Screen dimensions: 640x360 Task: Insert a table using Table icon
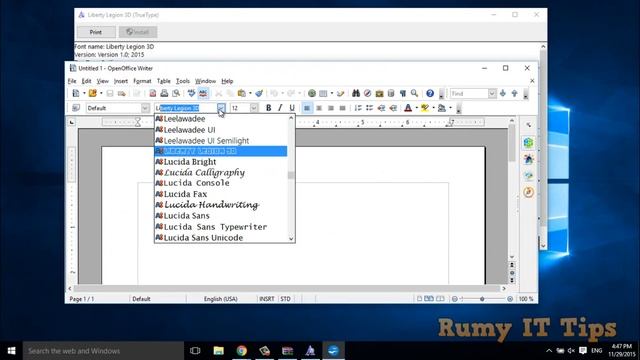tap(323, 93)
